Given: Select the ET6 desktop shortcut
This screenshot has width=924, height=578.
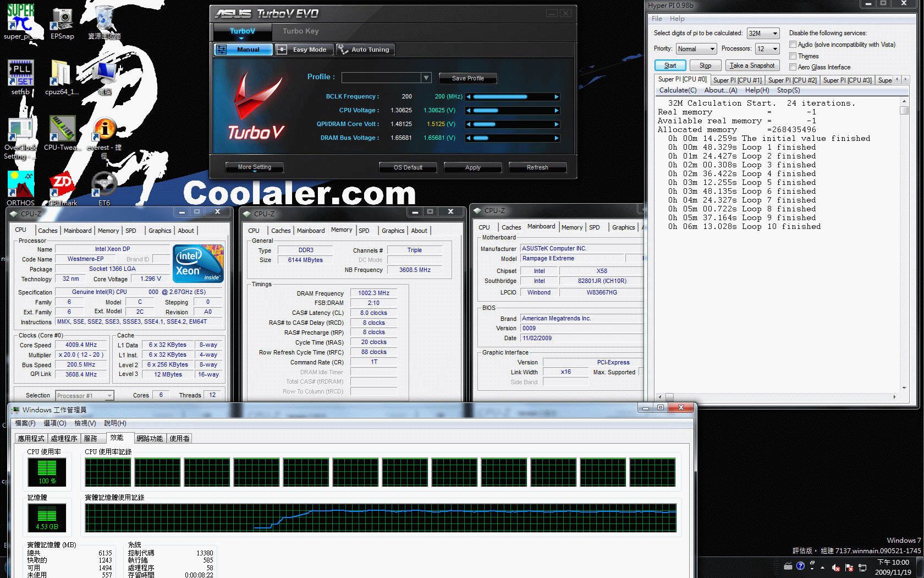Looking at the screenshot, I should pos(105,188).
